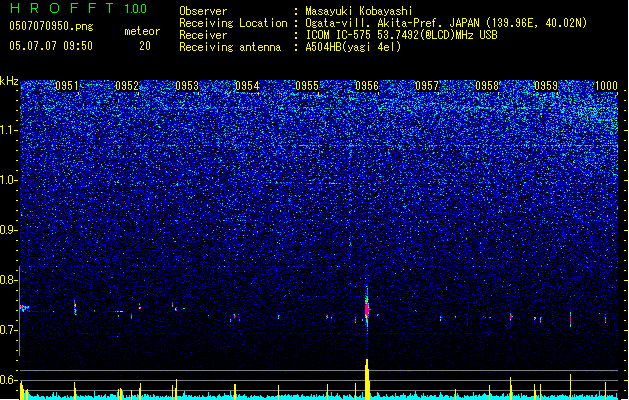Select the file name 0507070950.png
Viewport: 629px width, 400px height.
[x=51, y=26]
